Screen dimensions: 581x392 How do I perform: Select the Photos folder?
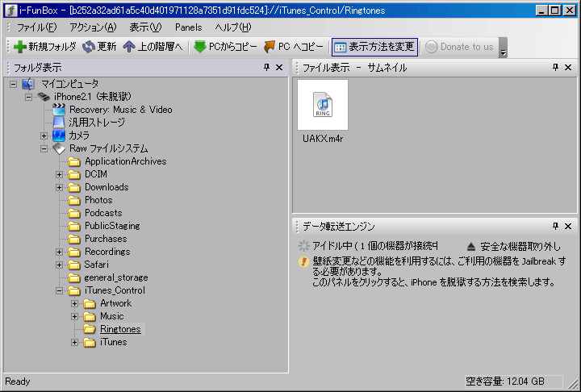click(x=98, y=200)
